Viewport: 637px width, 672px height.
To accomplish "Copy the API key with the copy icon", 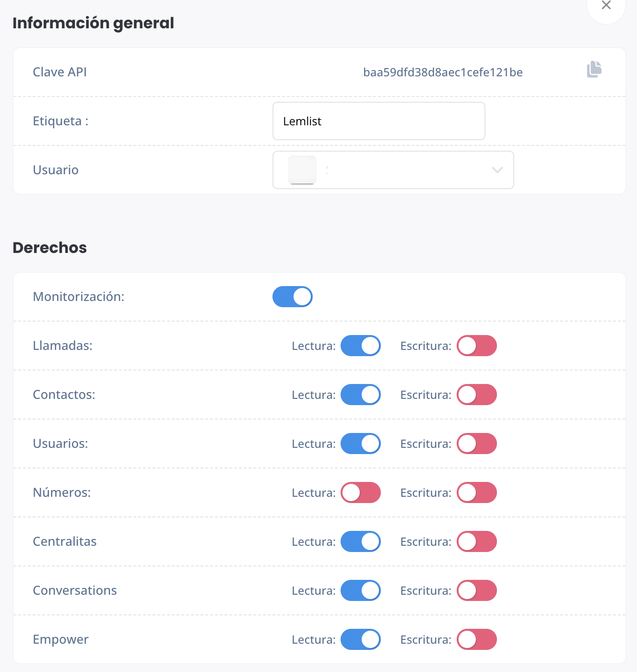I will (594, 69).
